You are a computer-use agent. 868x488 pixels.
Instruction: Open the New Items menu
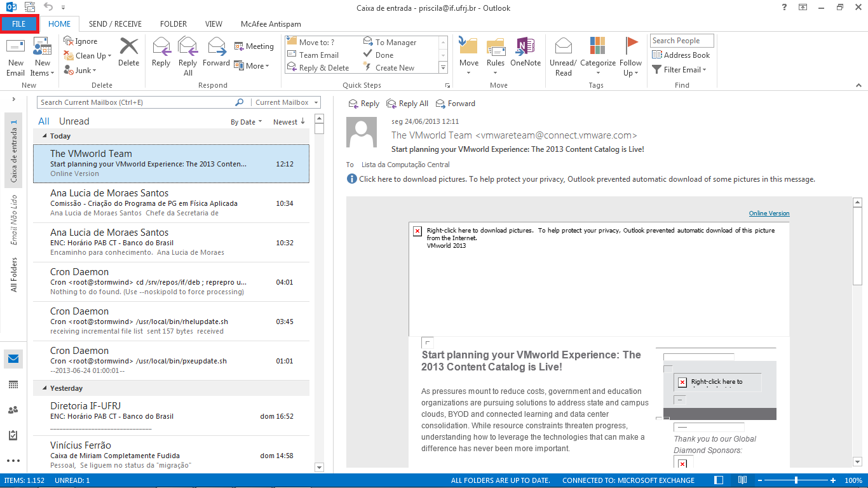(x=42, y=57)
